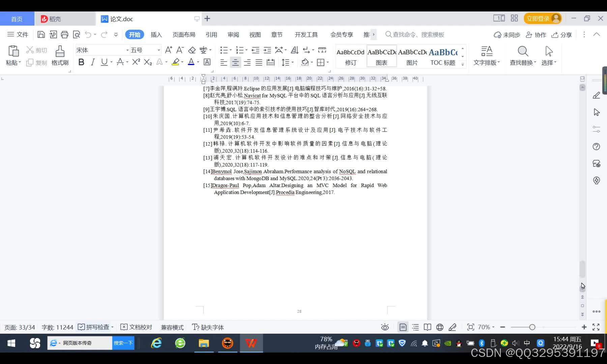This screenshot has width=607, height=364.
Task: Toggle character border A icon
Action: (207, 62)
